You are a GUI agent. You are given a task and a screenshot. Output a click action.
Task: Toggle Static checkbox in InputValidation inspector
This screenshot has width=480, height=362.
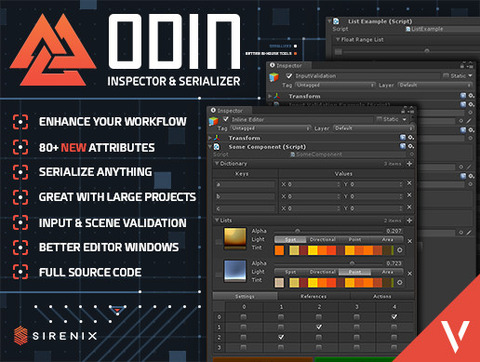pyautogui.click(x=446, y=76)
